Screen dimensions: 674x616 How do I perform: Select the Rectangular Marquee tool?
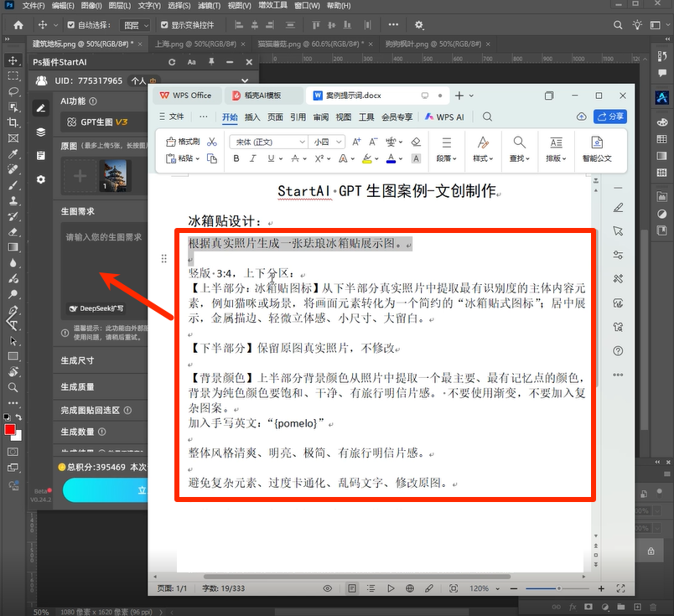pos(13,76)
